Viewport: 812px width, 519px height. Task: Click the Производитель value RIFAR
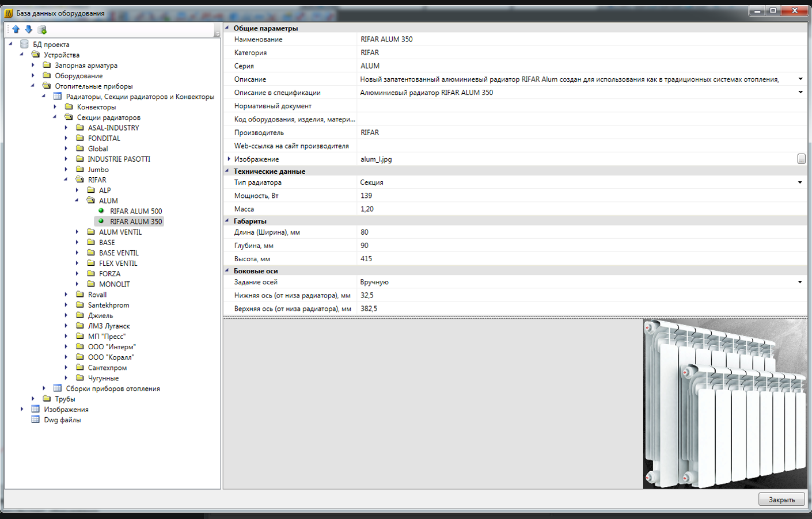pyautogui.click(x=582, y=132)
